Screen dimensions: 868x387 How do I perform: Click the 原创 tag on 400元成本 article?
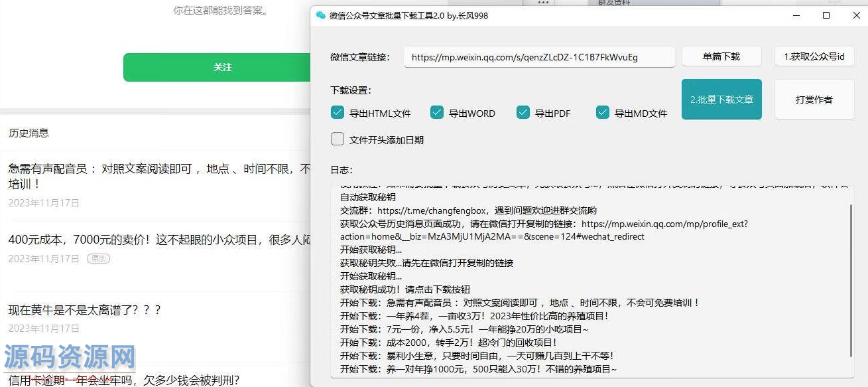click(x=97, y=259)
